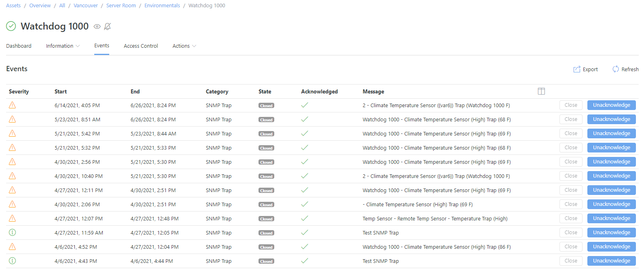This screenshot has width=644, height=273.
Task: Navigate to Server Room breadcrumb
Action: [121, 6]
